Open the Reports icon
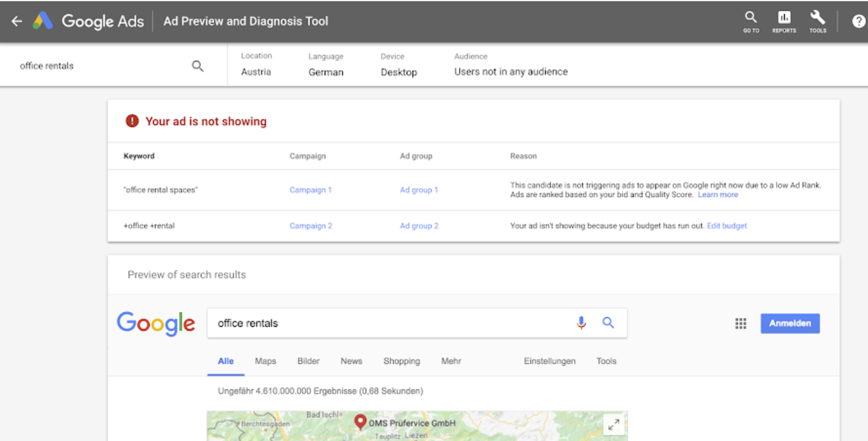 click(784, 21)
